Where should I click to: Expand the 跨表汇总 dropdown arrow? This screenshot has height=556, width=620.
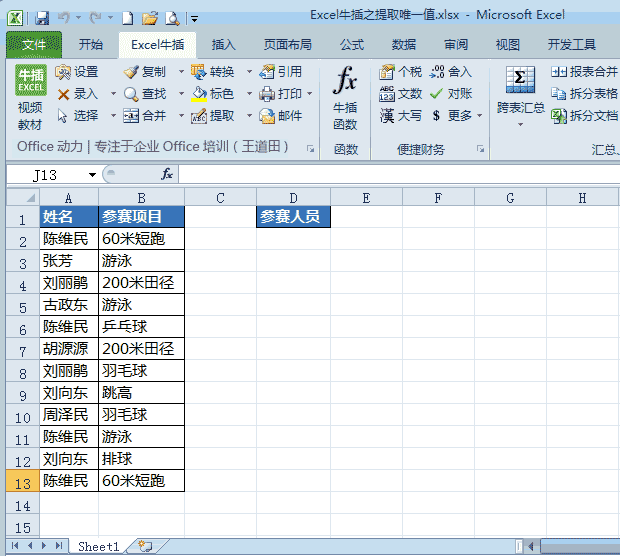(520, 124)
